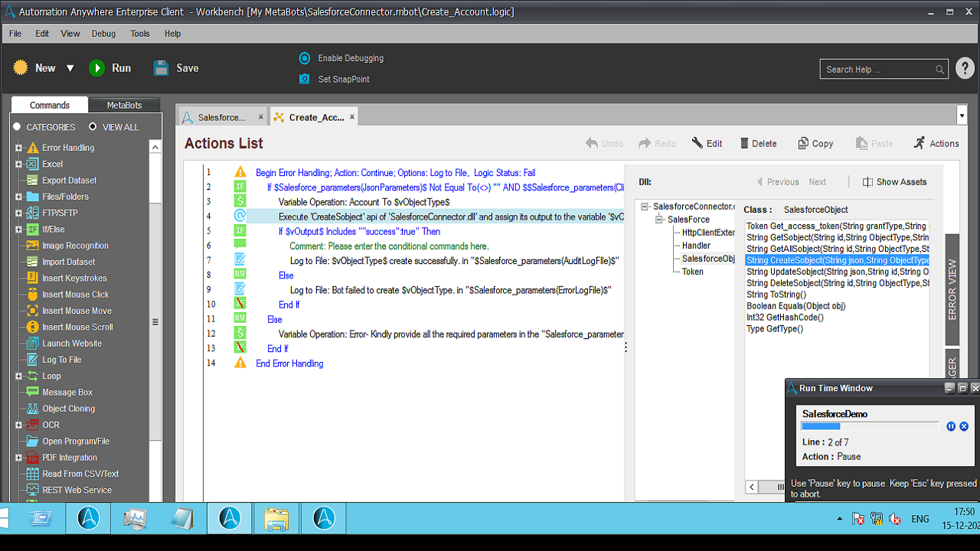This screenshot has width=980, height=551.
Task: Collapse the SalesForce tree node
Action: pyautogui.click(x=658, y=220)
